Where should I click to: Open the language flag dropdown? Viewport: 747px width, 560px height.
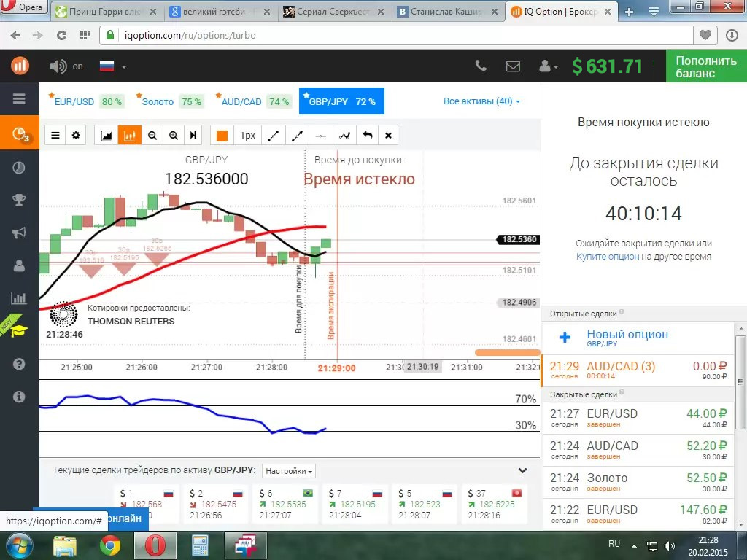point(112,66)
